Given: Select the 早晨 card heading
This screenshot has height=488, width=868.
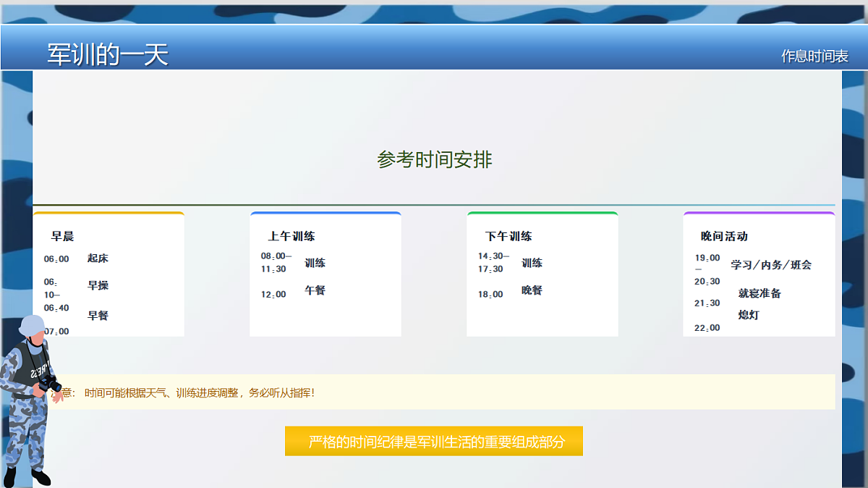Looking at the screenshot, I should [x=62, y=236].
